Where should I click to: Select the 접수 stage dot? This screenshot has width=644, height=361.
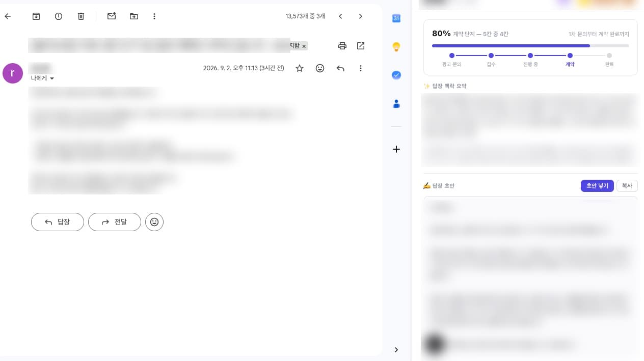pos(491,55)
